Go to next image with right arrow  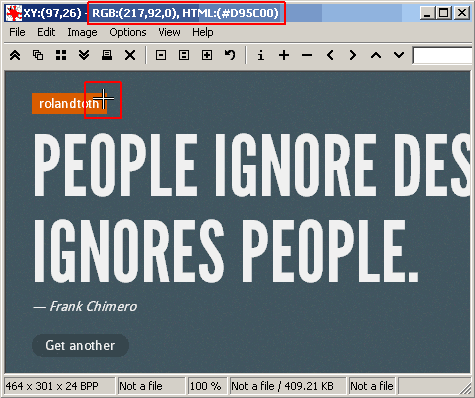353,55
